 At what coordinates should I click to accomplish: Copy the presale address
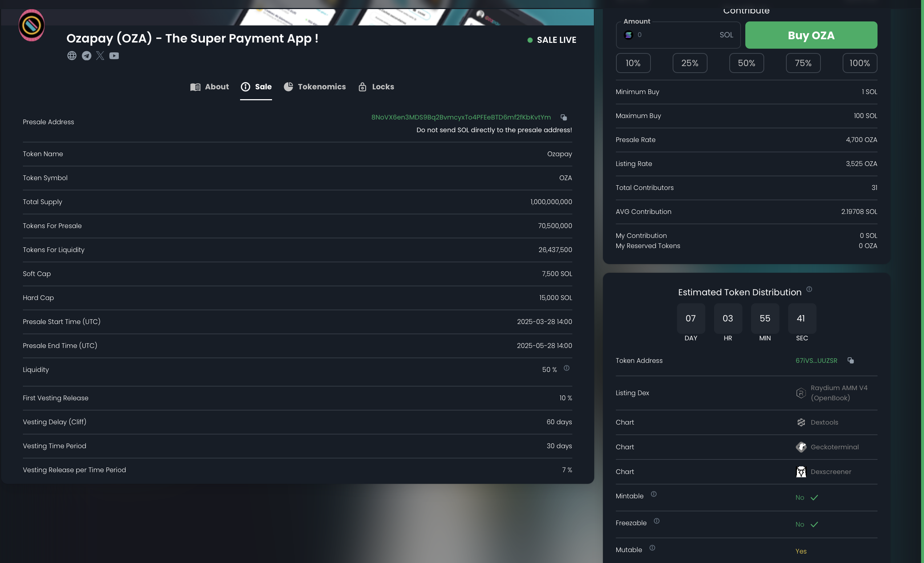[564, 117]
